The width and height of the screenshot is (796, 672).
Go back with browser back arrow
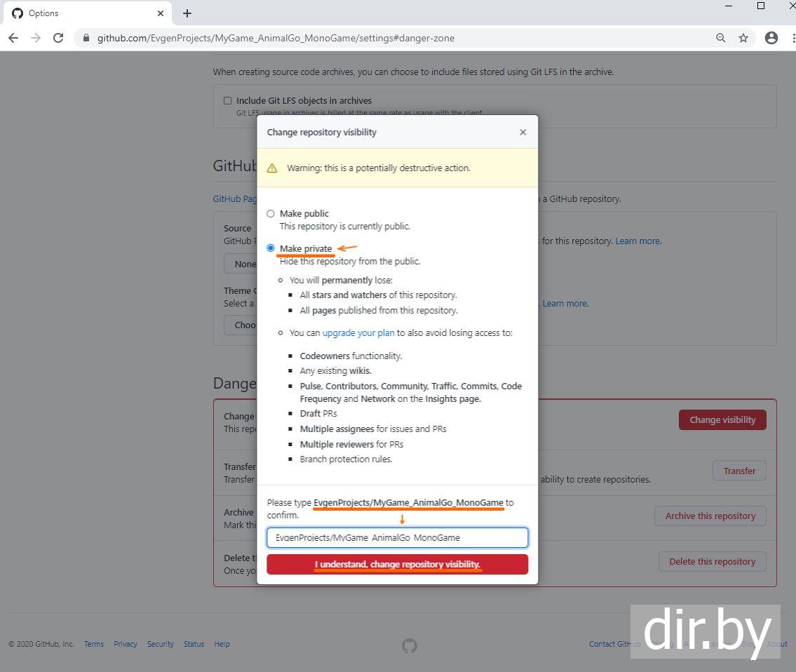(x=14, y=38)
